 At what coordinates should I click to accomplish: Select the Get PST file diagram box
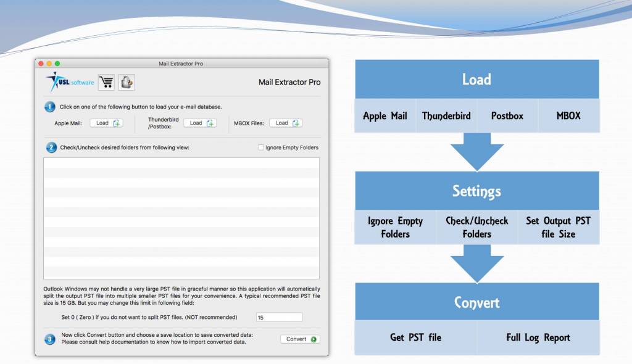coord(415,337)
